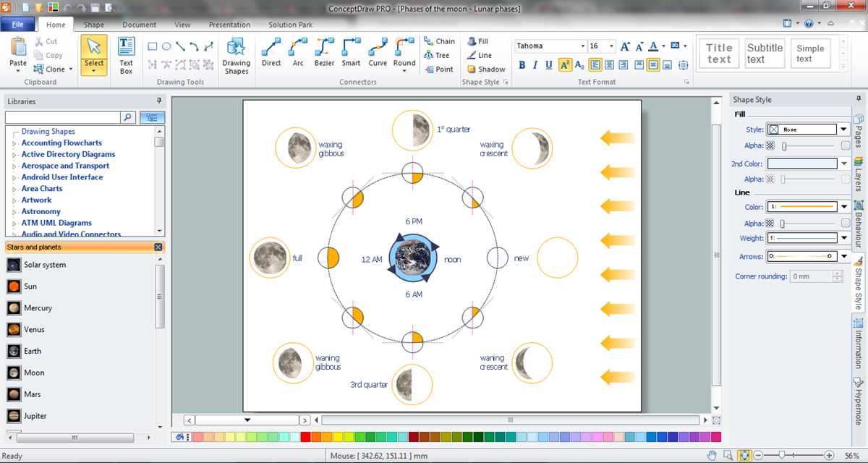This screenshot has width=868, height=463.
Task: Align text left
Action: coord(595,65)
